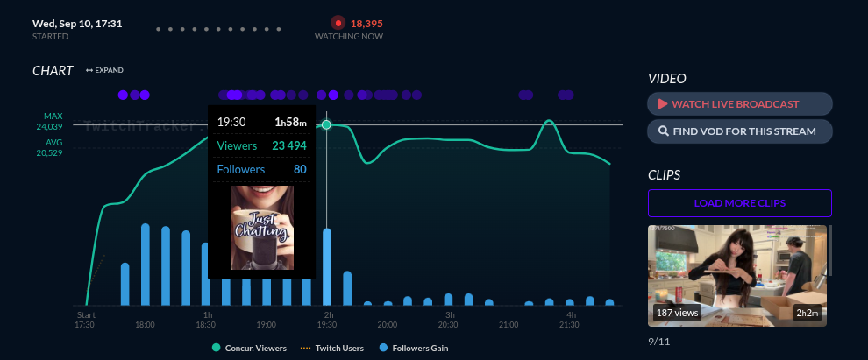Click the Load More Clips button

[x=740, y=203]
